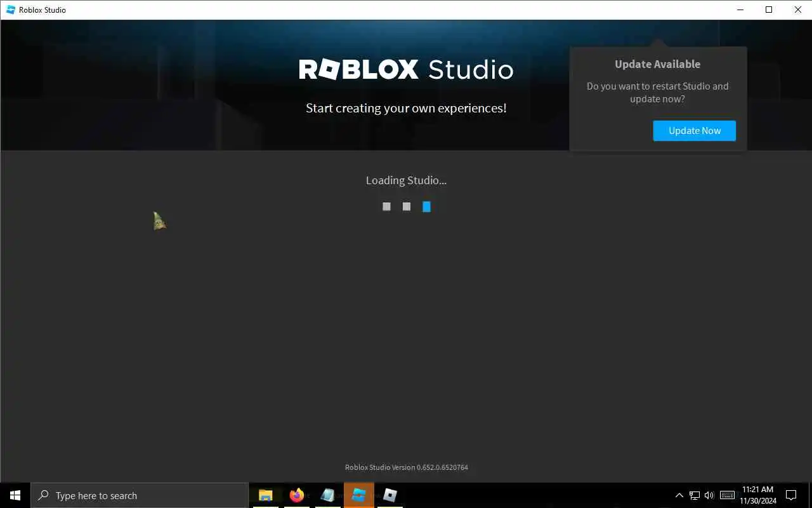Click the Roblox Studio title bar icon
The height and width of the screenshot is (508, 812).
tap(10, 10)
